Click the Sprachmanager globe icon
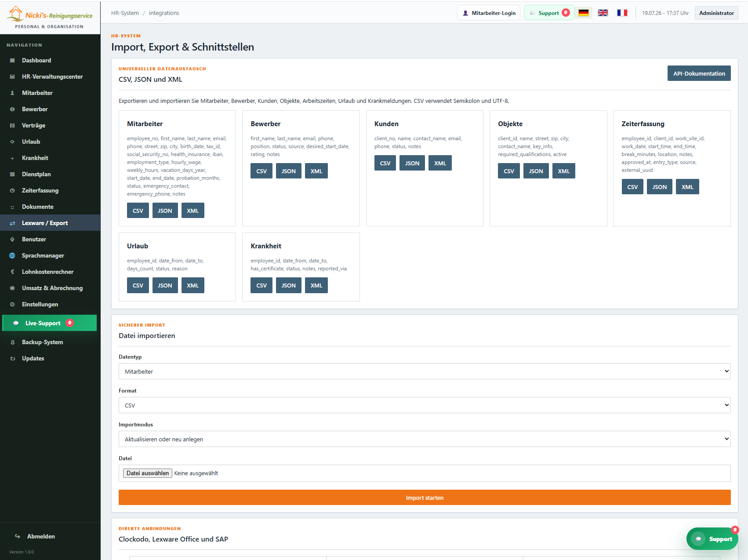 (12, 256)
